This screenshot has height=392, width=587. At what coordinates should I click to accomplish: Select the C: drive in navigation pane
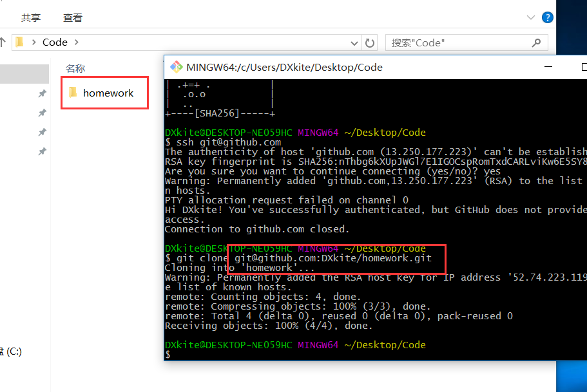pyautogui.click(x=13, y=351)
